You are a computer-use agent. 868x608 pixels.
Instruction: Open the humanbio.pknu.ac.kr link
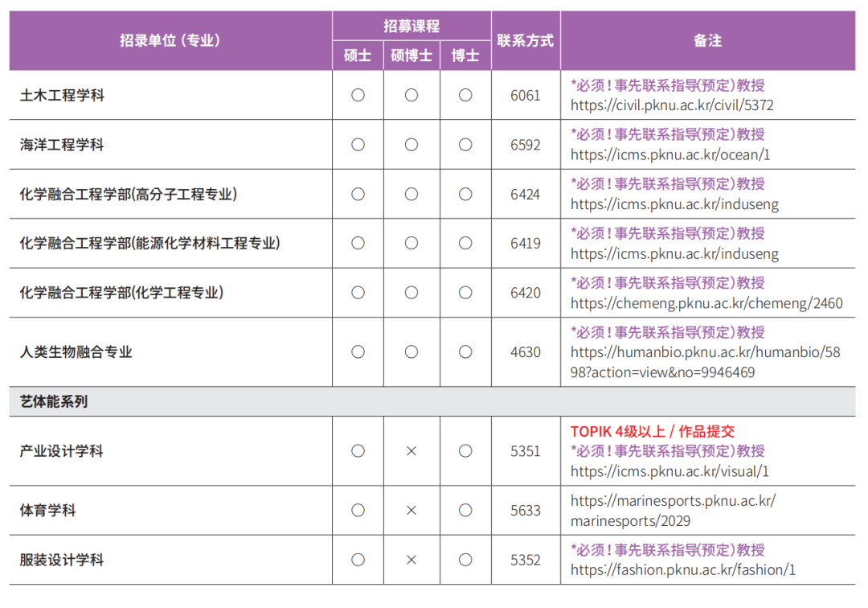[705, 362]
